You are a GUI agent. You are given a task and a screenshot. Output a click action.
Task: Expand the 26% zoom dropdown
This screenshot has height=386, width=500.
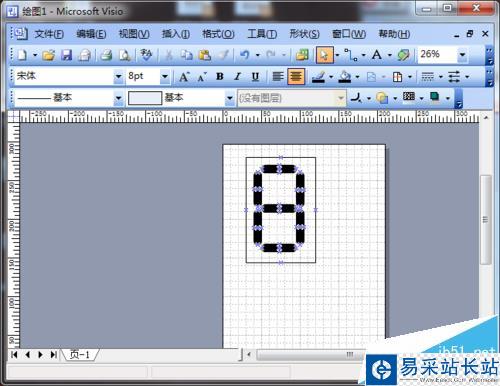click(463, 55)
